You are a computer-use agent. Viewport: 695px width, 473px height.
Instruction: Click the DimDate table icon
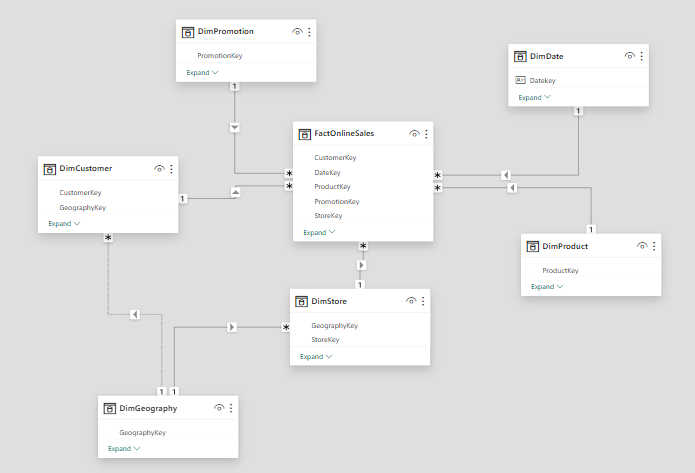[x=519, y=57]
